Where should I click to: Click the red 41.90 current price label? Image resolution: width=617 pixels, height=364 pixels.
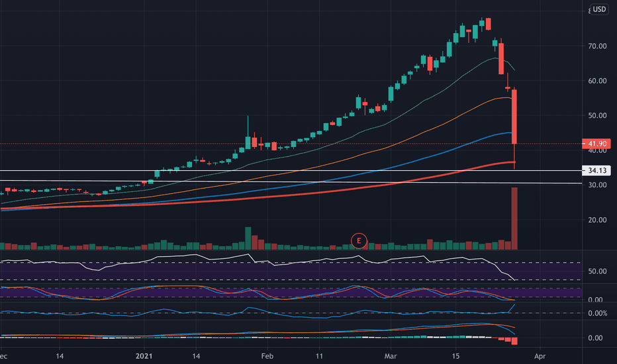click(596, 144)
